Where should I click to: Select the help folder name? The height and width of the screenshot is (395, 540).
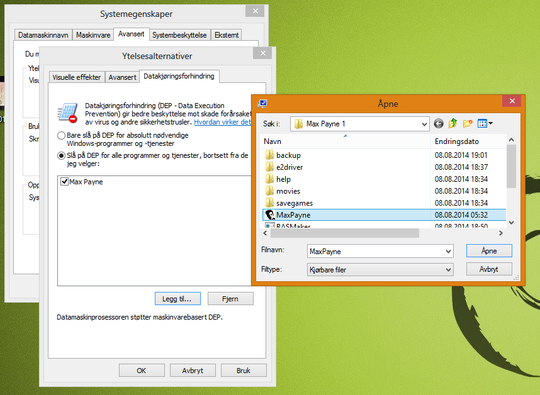(x=283, y=179)
